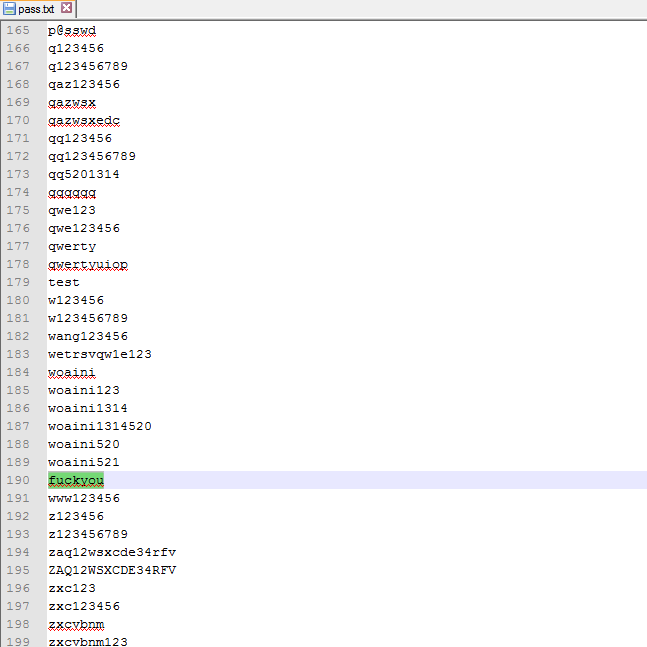Click the text 'q123456789' on line 167
Viewport: 647px width, 647px height.
(x=88, y=66)
